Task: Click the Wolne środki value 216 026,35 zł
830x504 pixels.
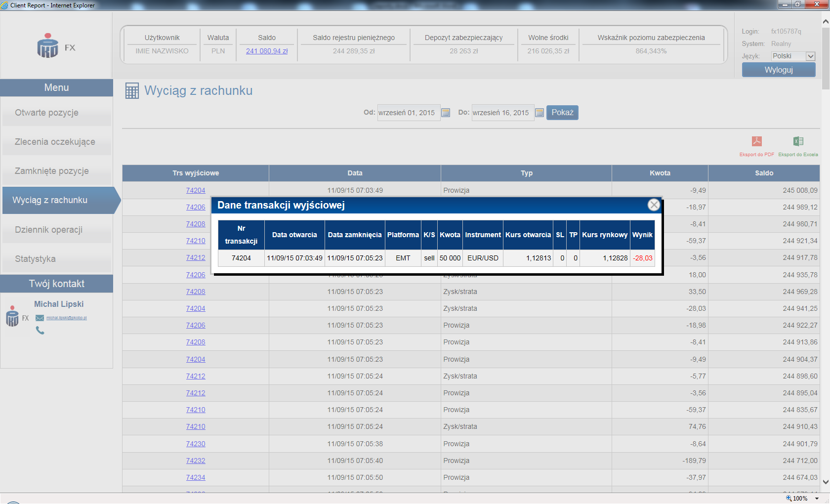Action: coord(548,51)
